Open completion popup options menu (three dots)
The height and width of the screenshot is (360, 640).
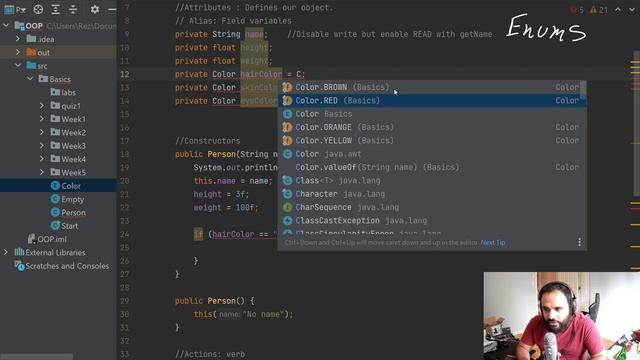tap(579, 242)
